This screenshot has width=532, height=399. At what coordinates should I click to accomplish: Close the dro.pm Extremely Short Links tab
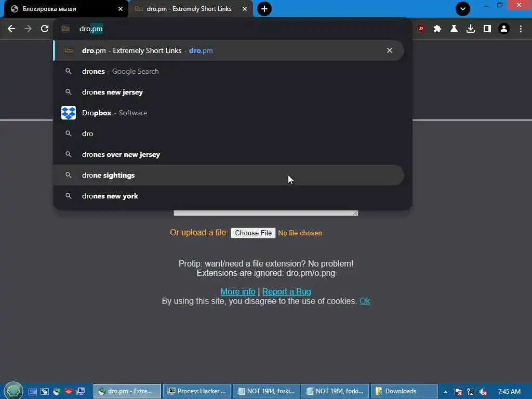pyautogui.click(x=245, y=9)
